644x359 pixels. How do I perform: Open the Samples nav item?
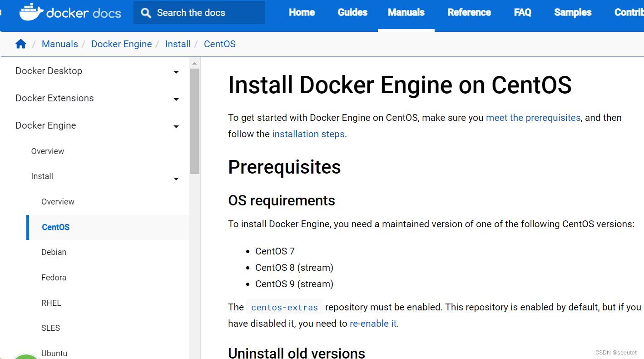click(x=573, y=12)
